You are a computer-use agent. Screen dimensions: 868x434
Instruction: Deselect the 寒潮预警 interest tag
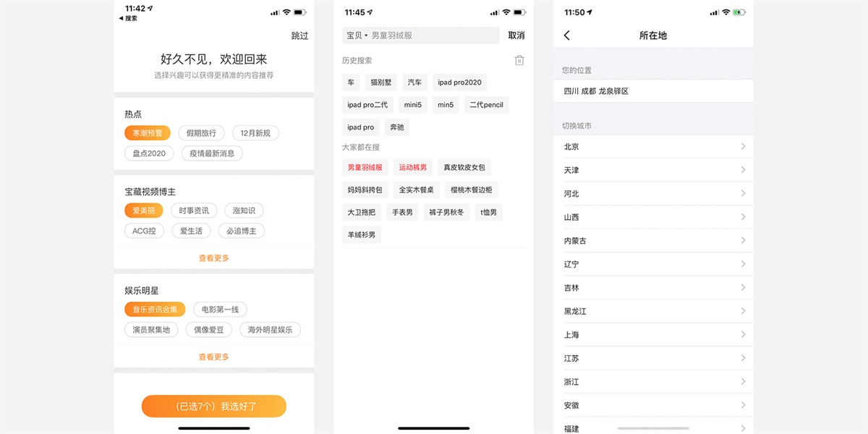pyautogui.click(x=147, y=132)
